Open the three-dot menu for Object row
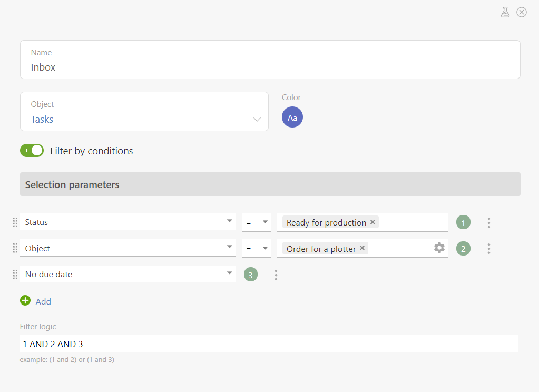Image resolution: width=539 pixels, height=392 pixels. click(x=489, y=249)
